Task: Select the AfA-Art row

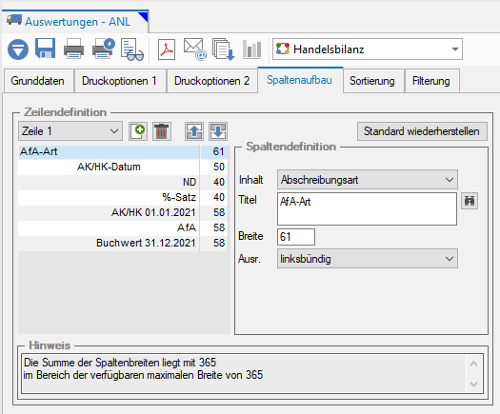Action: 123,152
